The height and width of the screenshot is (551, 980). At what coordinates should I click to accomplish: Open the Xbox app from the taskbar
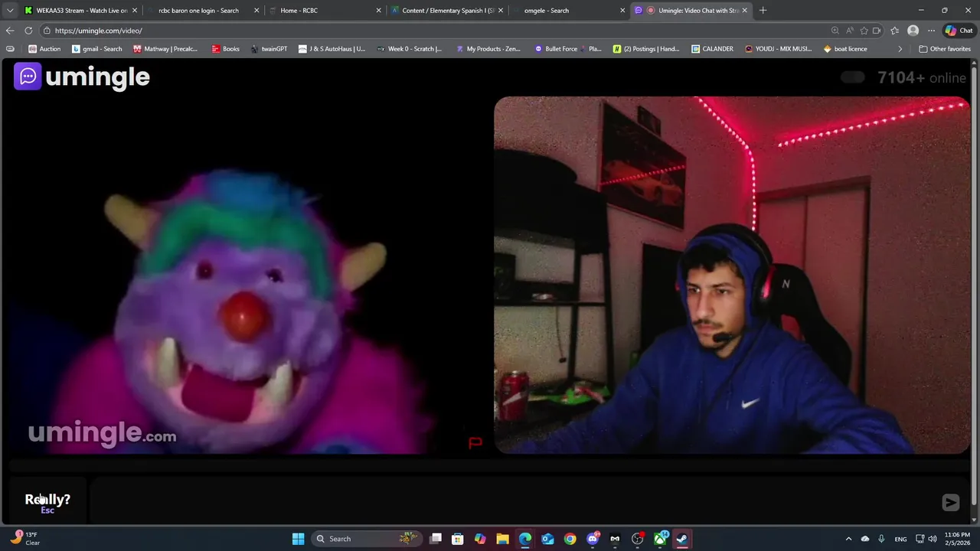click(x=660, y=539)
